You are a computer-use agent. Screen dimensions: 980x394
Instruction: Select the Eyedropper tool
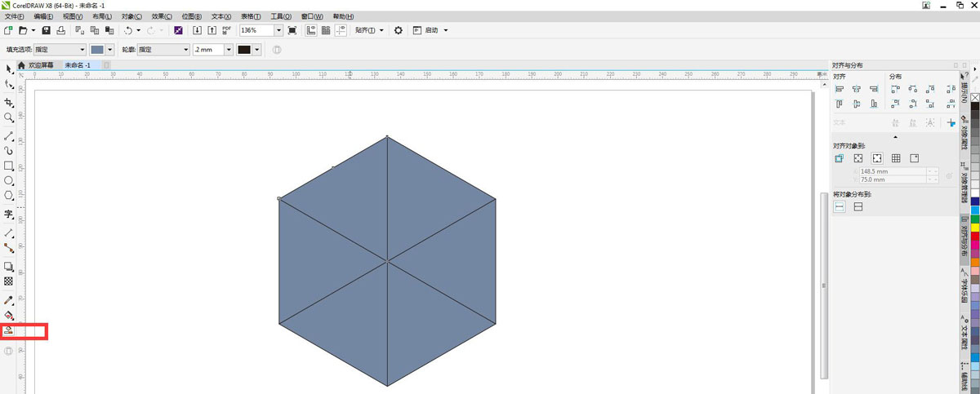coord(9,300)
